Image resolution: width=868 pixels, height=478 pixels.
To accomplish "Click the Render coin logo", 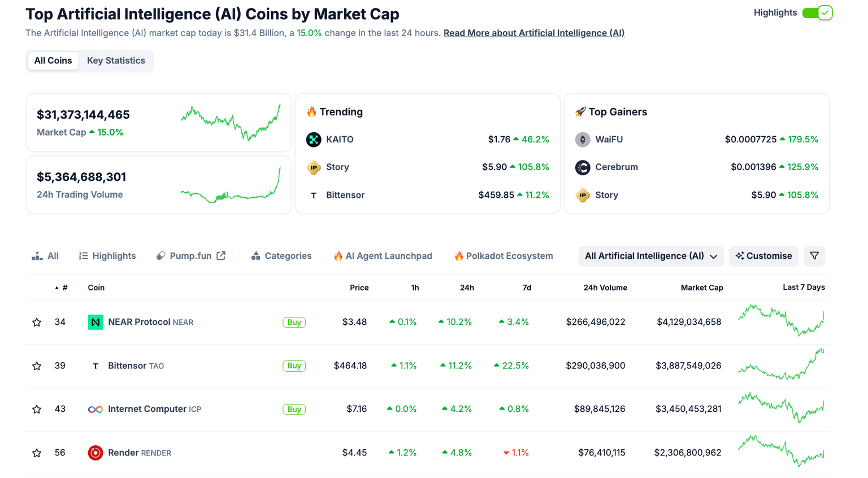I will 96,452.
